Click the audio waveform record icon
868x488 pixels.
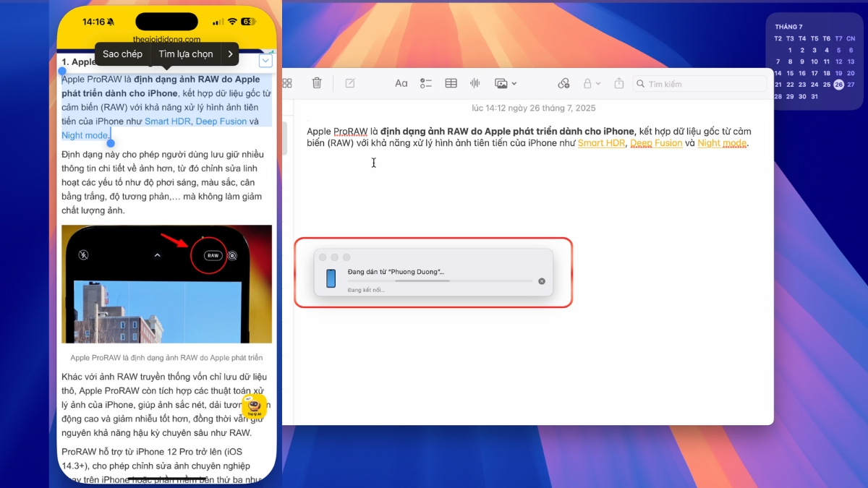[x=475, y=84]
